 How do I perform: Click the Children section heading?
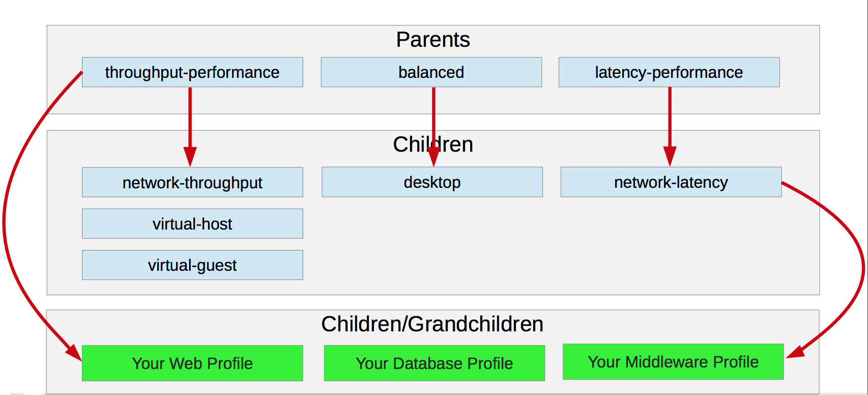tap(433, 145)
